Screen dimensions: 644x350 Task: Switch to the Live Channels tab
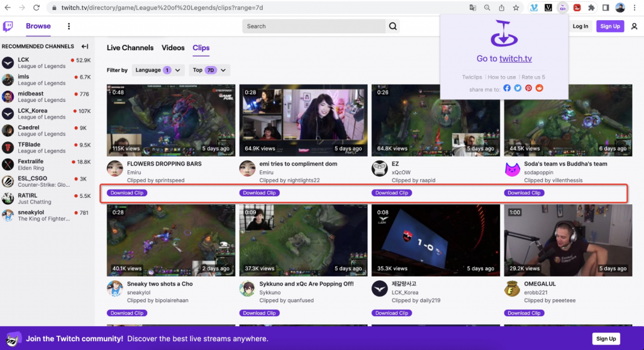[x=130, y=48]
